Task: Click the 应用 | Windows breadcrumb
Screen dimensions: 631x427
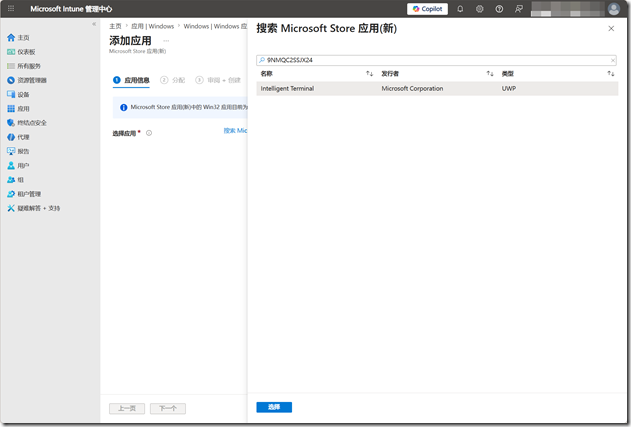Action: pos(153,26)
